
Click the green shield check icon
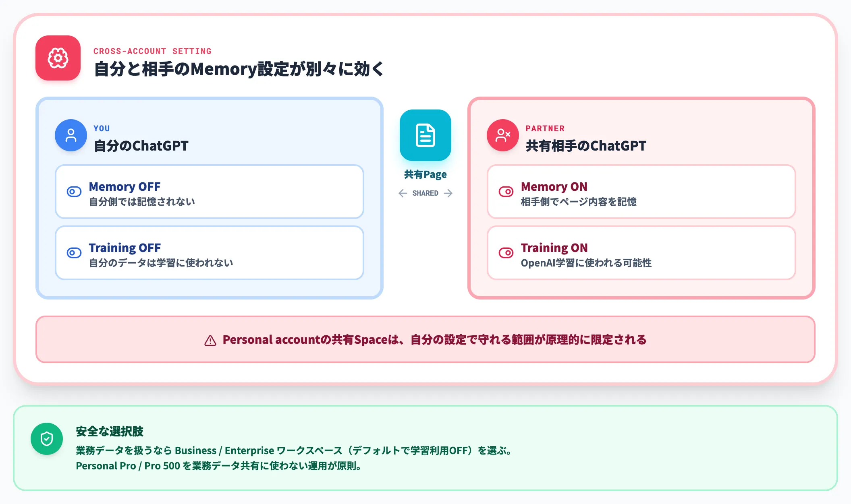(47, 439)
